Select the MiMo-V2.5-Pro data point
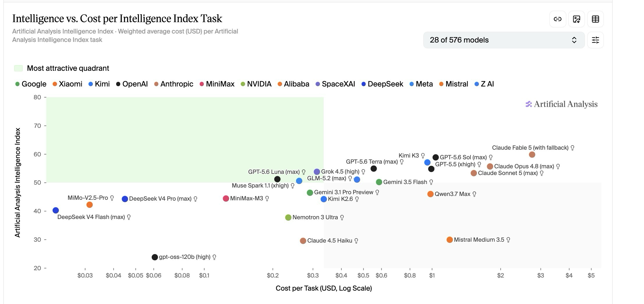644x304 pixels. pyautogui.click(x=90, y=205)
